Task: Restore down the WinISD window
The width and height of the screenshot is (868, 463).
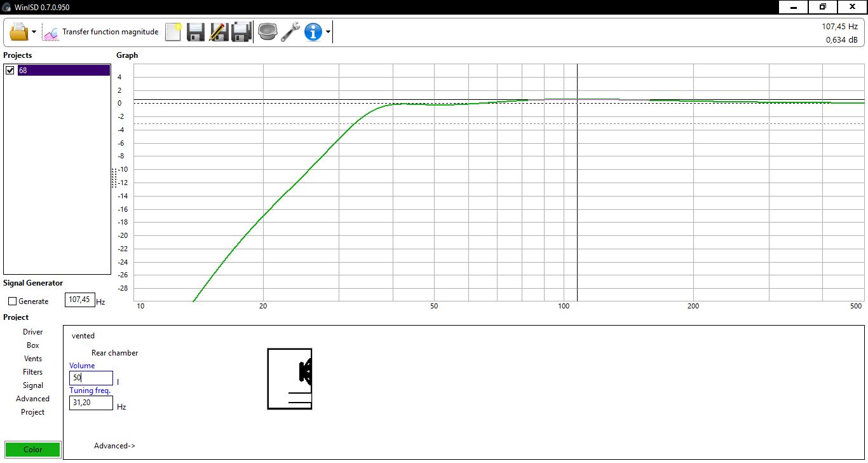Action: 823,7
